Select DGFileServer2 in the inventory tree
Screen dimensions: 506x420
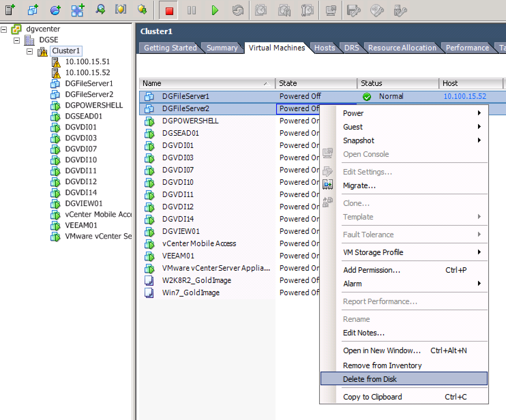click(x=89, y=94)
